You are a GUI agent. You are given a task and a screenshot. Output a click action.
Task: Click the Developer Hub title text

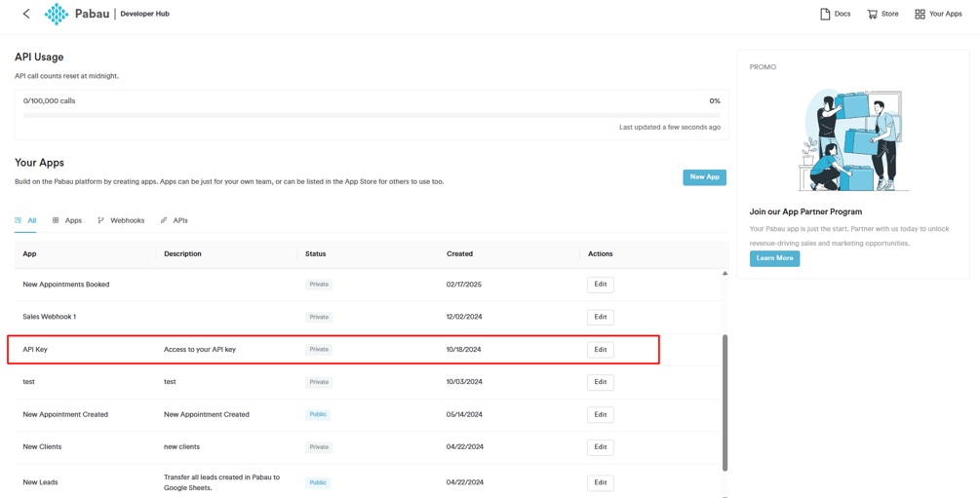[144, 14]
